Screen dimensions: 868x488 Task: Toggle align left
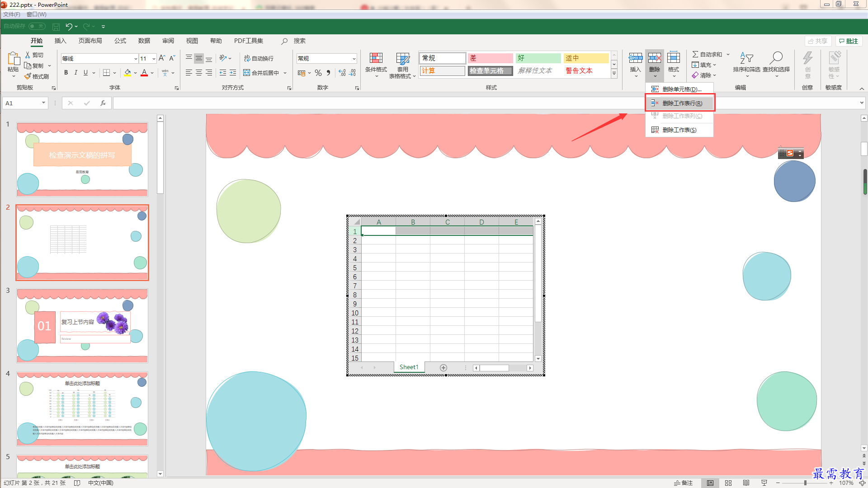pos(189,73)
